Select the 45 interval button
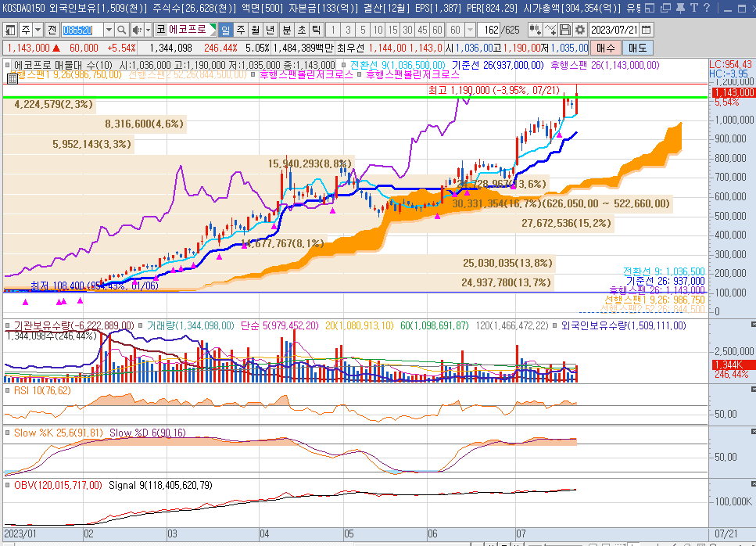 point(422,30)
